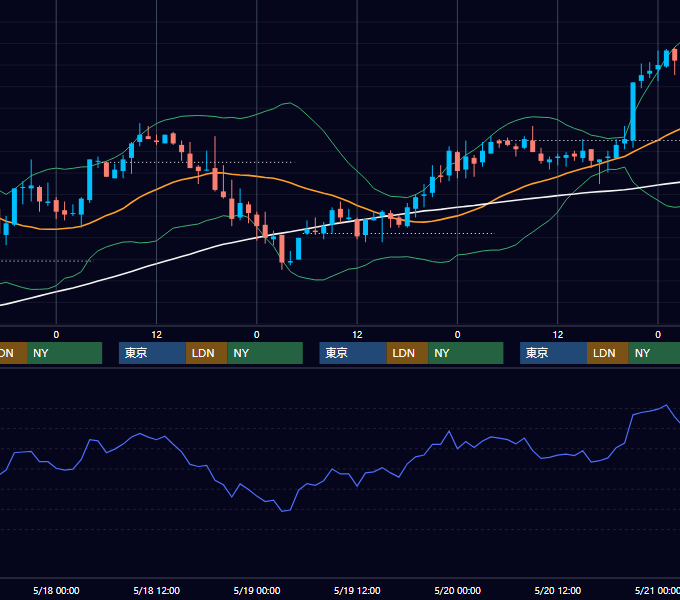Click the hour label 12 above 5/19 東京 block
This screenshot has width=680, height=600.
pyautogui.click(x=357, y=335)
